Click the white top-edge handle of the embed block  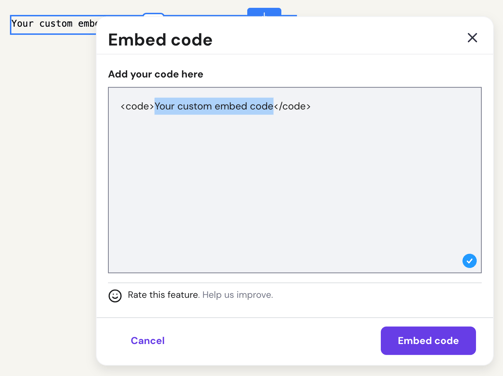click(153, 14)
